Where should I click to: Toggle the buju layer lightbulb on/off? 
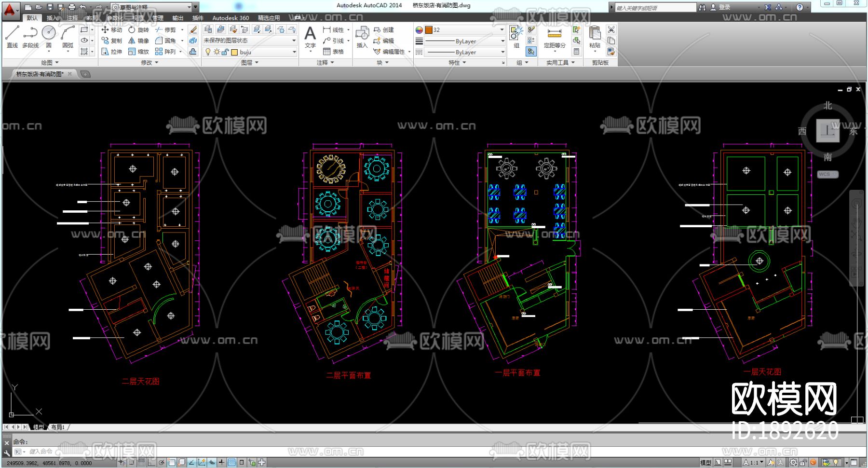(208, 52)
